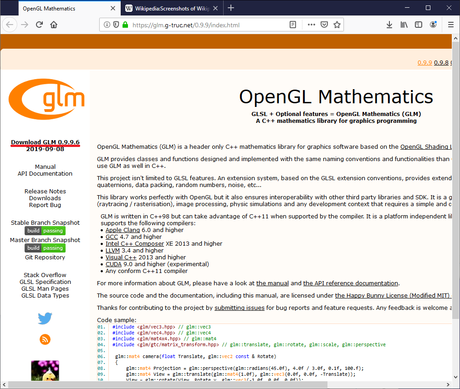
Task: Open the Download GLM 0.9.9.6 link
Action: click(45, 142)
